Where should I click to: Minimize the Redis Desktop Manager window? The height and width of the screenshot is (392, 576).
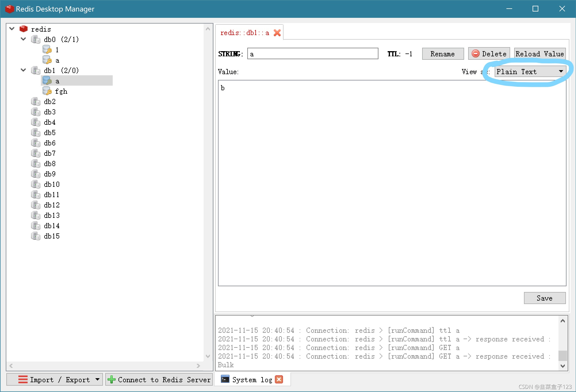(509, 9)
